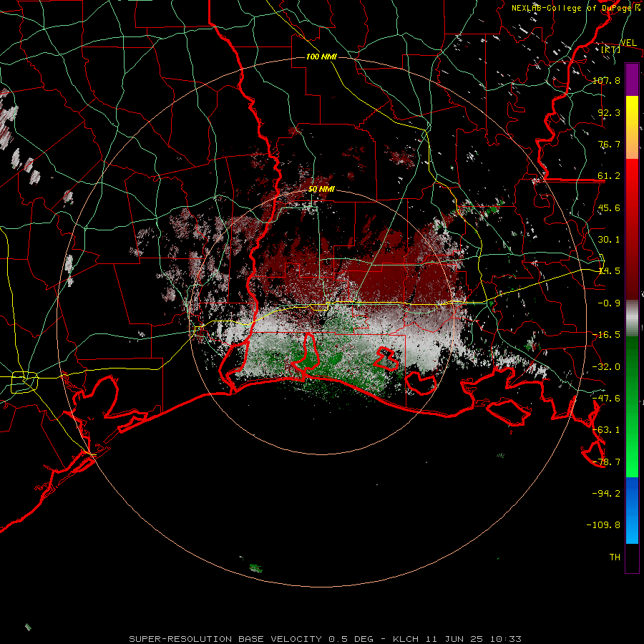Click the -109.8 scale value
644x644 pixels.
603,525
